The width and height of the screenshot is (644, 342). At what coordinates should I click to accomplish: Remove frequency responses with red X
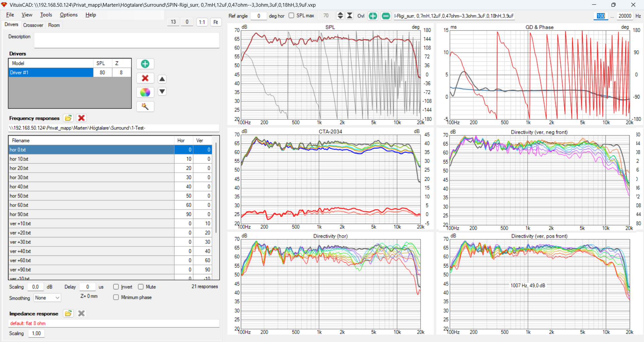coord(81,118)
